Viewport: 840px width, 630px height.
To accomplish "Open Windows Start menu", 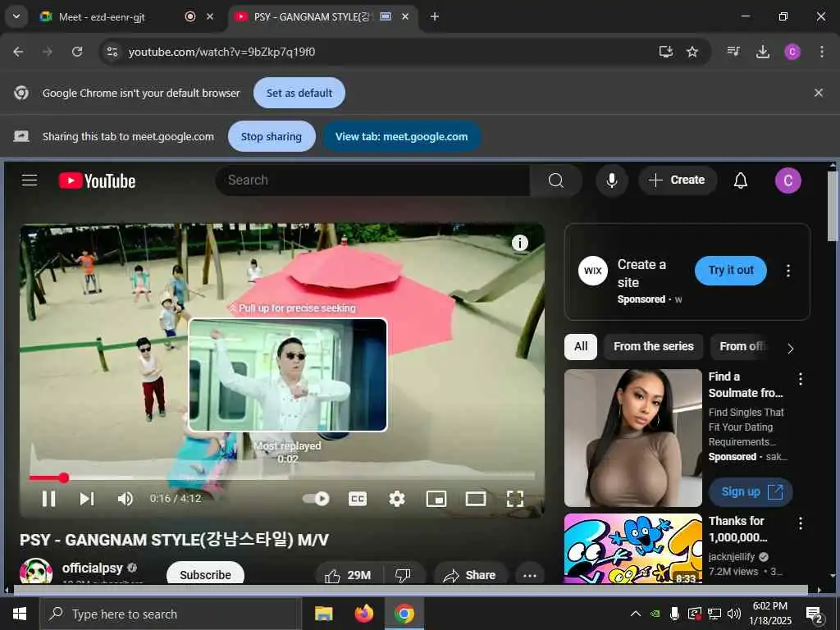I will (20, 614).
